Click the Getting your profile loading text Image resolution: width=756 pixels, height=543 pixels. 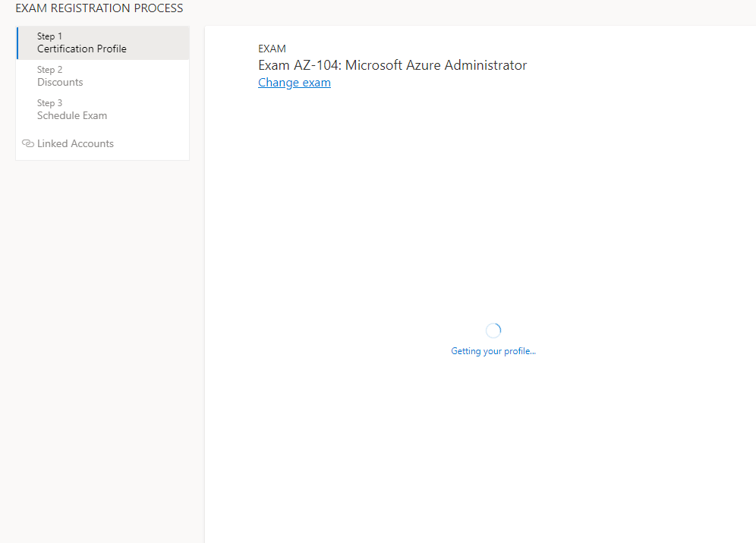pos(493,351)
